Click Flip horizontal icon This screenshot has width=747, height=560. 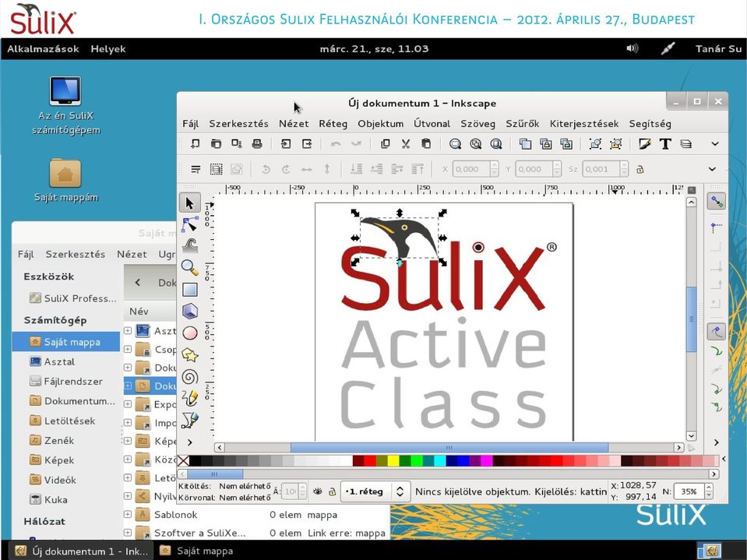pos(306,169)
